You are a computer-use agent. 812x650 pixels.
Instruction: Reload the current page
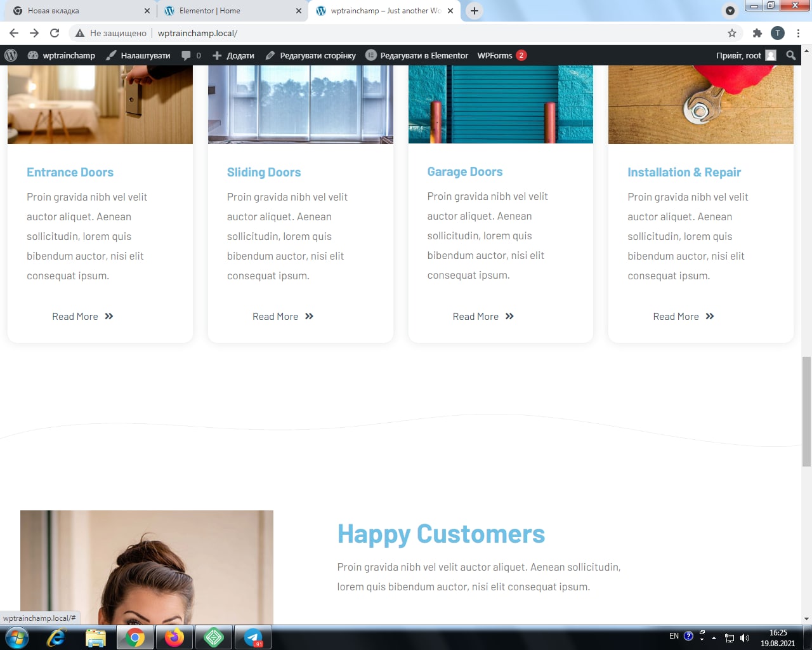pos(55,33)
